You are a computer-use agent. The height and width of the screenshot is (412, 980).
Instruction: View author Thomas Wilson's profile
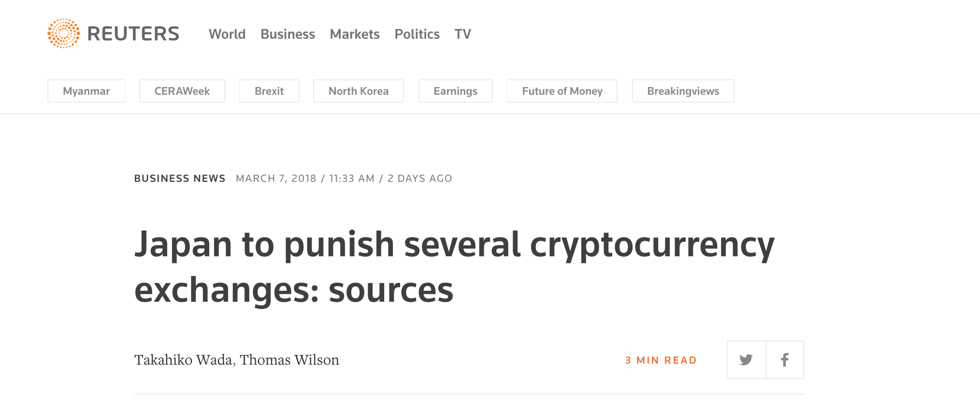(x=289, y=360)
